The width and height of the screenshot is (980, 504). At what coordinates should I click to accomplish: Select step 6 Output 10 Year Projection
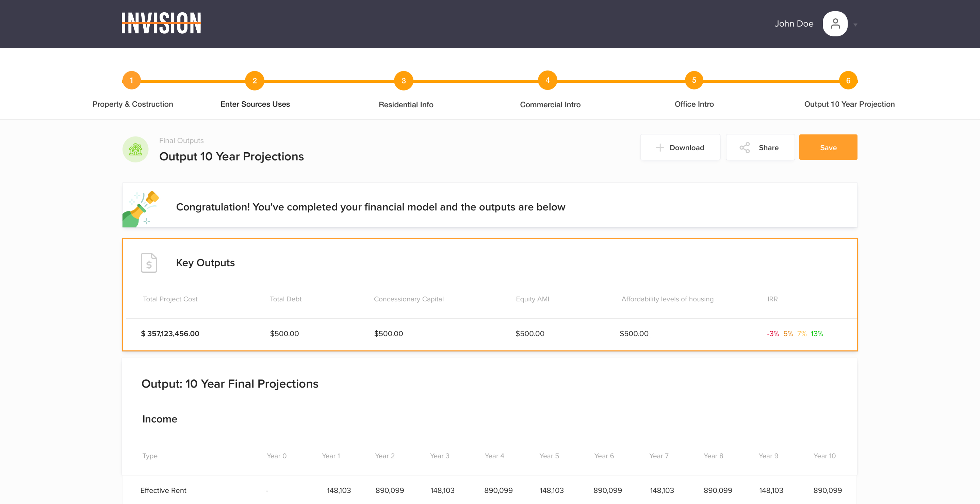[848, 81]
